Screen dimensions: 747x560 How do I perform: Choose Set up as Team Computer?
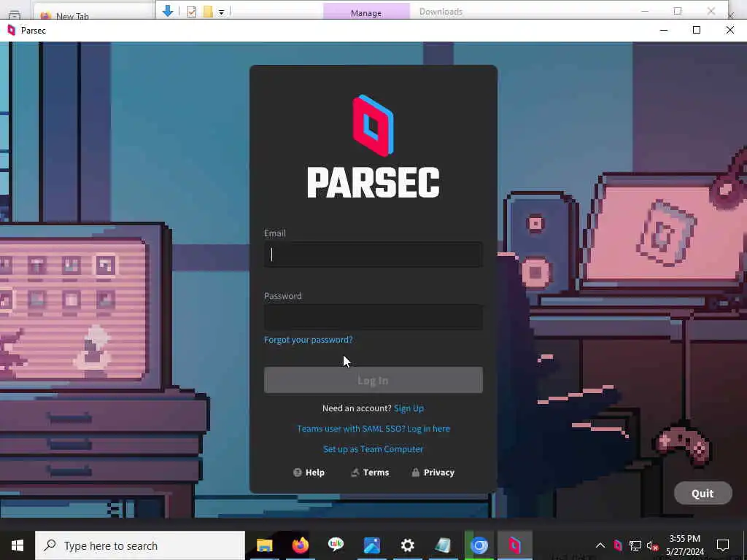click(373, 449)
